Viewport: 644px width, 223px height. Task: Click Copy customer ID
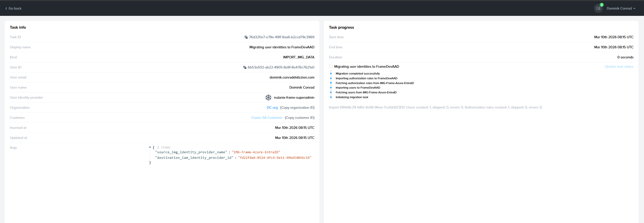[x=299, y=118]
